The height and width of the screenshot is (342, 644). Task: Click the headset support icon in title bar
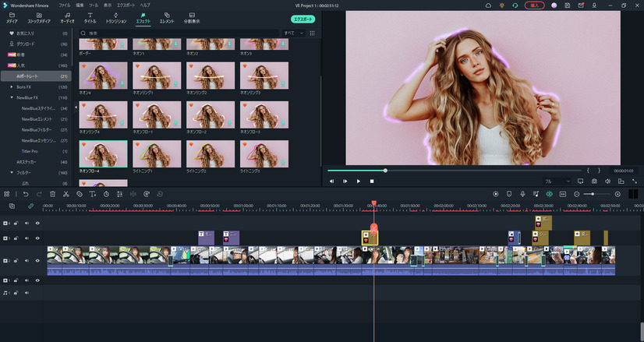tap(515, 5)
